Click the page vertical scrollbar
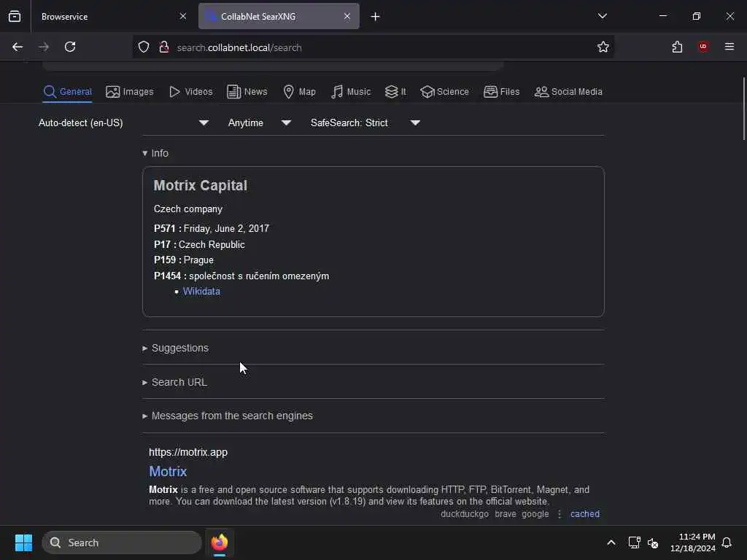The height and width of the screenshot is (560, 747). (743, 109)
